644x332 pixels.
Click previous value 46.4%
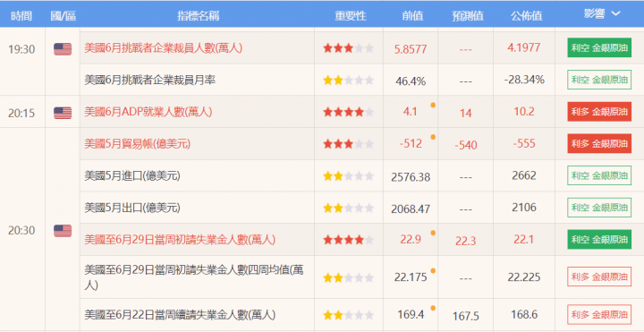pyautogui.click(x=411, y=81)
